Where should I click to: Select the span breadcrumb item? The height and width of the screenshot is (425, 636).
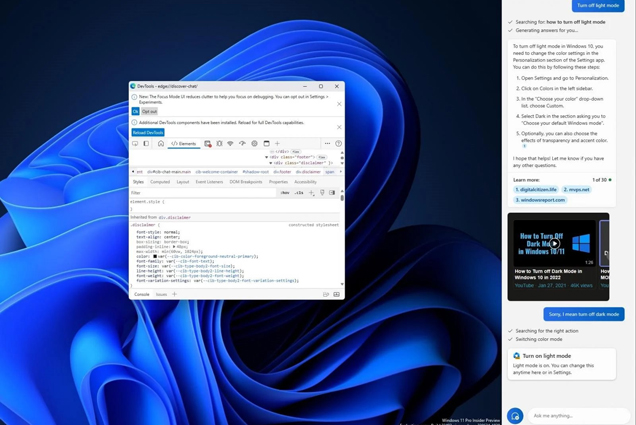330,172
